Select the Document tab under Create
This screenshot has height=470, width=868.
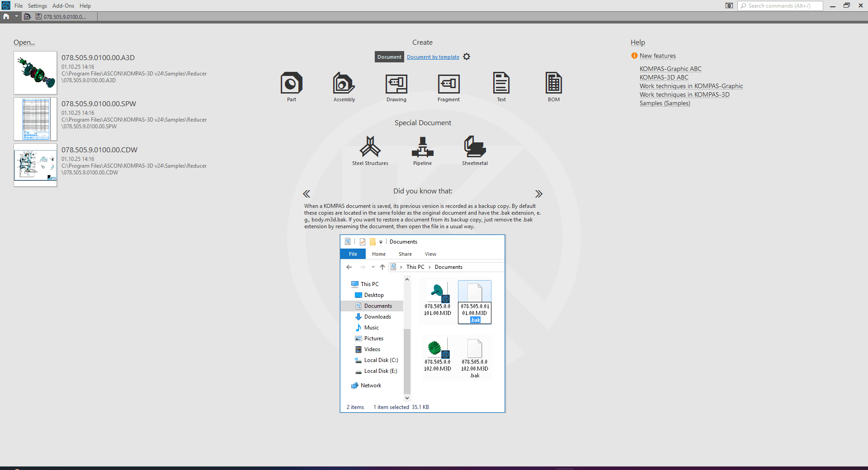click(x=389, y=57)
